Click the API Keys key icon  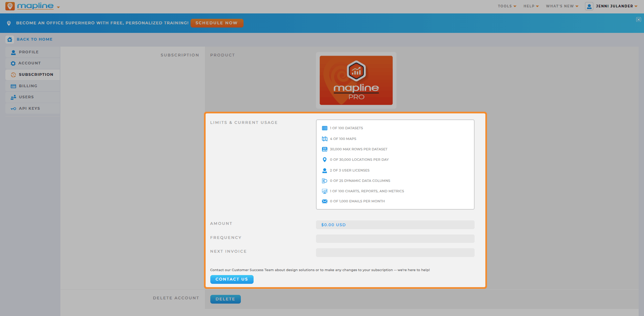13,109
